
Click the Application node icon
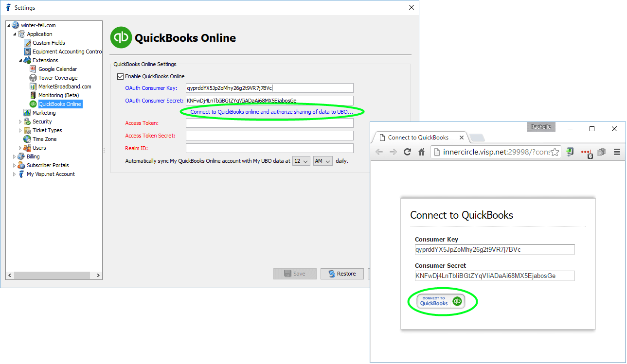click(21, 34)
